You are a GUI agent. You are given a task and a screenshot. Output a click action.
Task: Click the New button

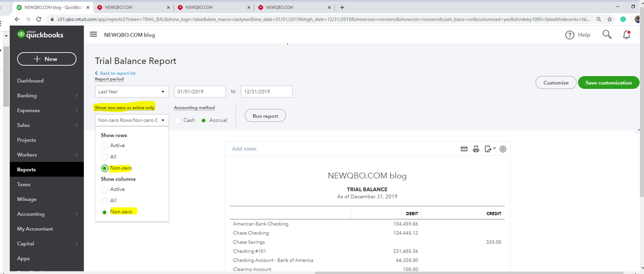click(x=47, y=59)
